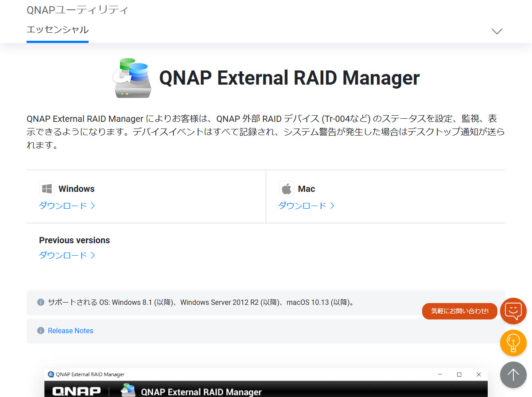This screenshot has width=532, height=397.
Task: Click the Windows logo icon
Action: click(x=47, y=189)
